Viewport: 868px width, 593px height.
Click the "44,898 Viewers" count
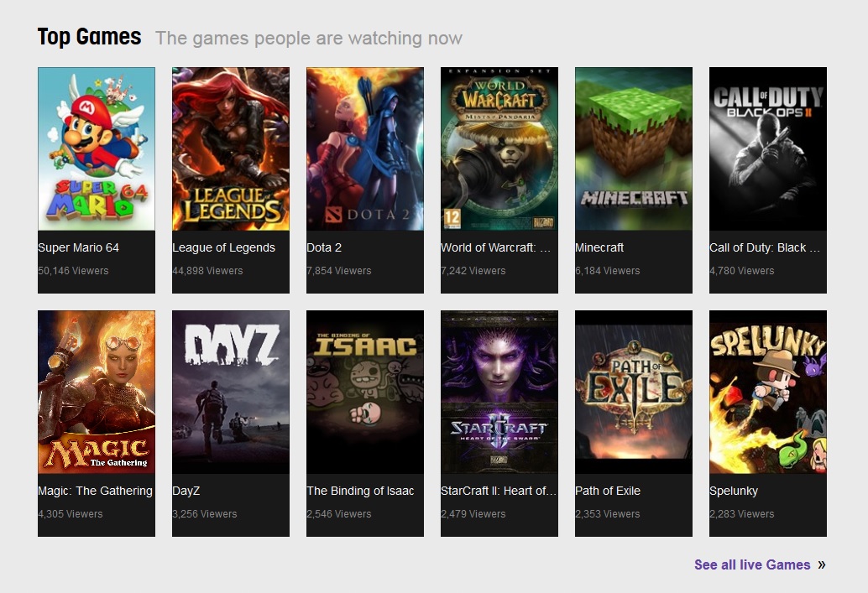click(x=207, y=271)
